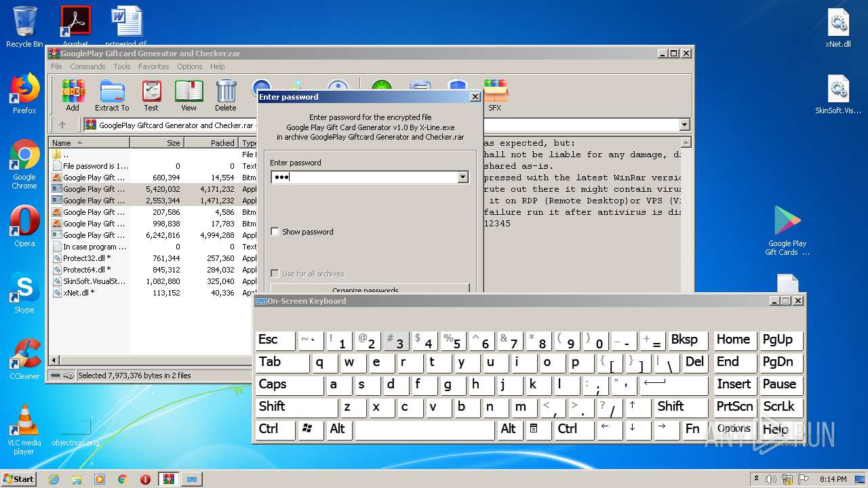Open the Favorites menu
This screenshot has width=868, height=488.
[x=154, y=66]
